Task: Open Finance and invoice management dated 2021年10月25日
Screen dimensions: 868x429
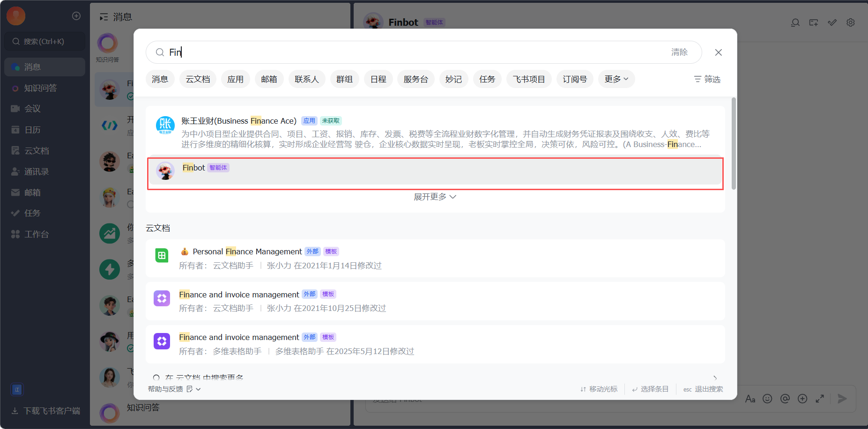Action: click(x=435, y=301)
